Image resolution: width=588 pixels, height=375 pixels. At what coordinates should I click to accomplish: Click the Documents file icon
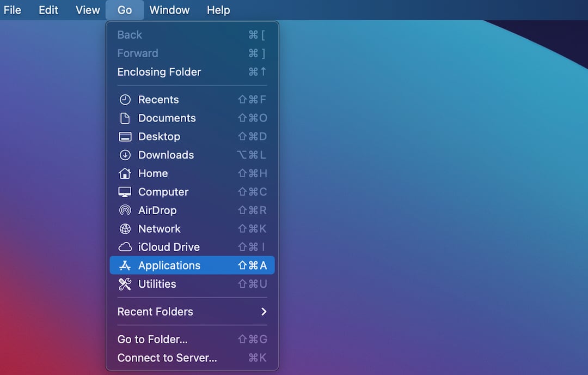click(124, 118)
